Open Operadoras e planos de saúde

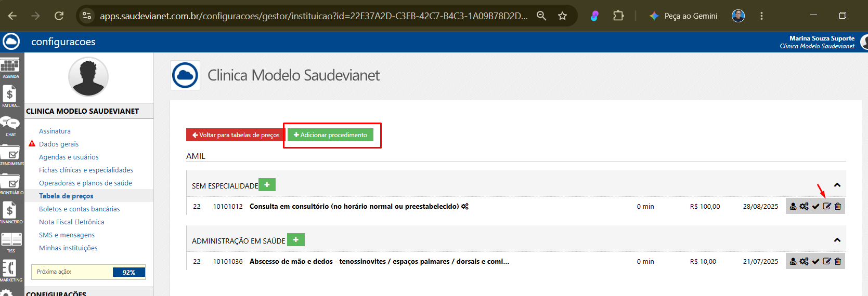[x=85, y=183]
